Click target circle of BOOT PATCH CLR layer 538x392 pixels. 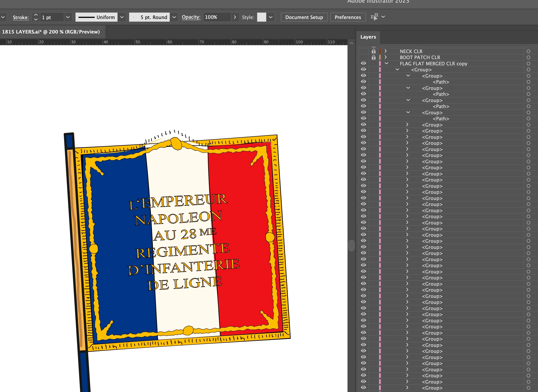[x=528, y=57]
